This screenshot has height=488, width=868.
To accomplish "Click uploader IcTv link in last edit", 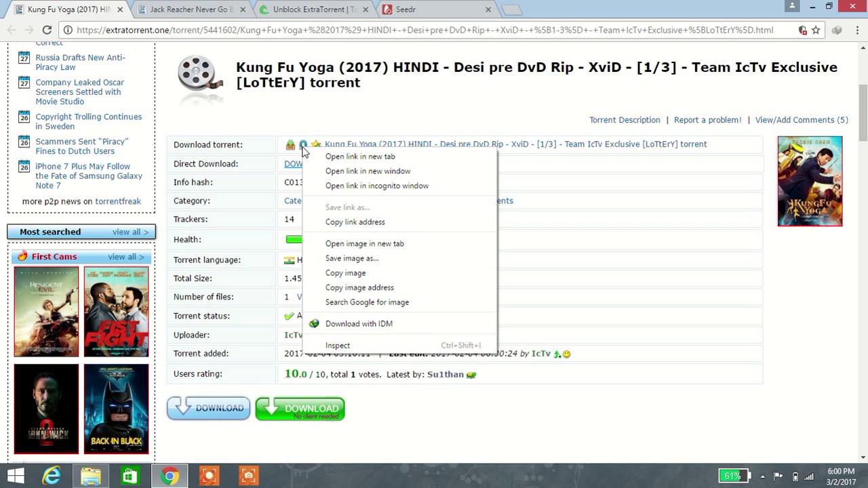I will (541, 354).
